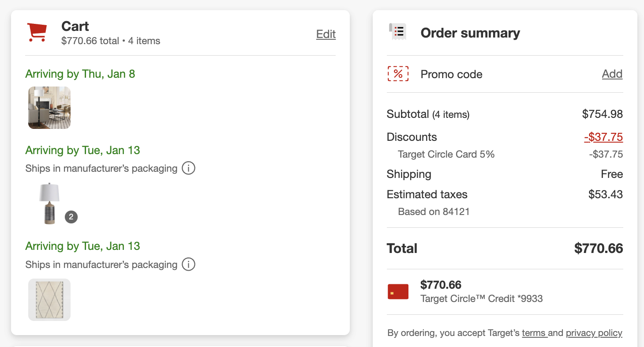Image resolution: width=644 pixels, height=347 pixels.
Task: Edit the cart contents
Action: (326, 34)
